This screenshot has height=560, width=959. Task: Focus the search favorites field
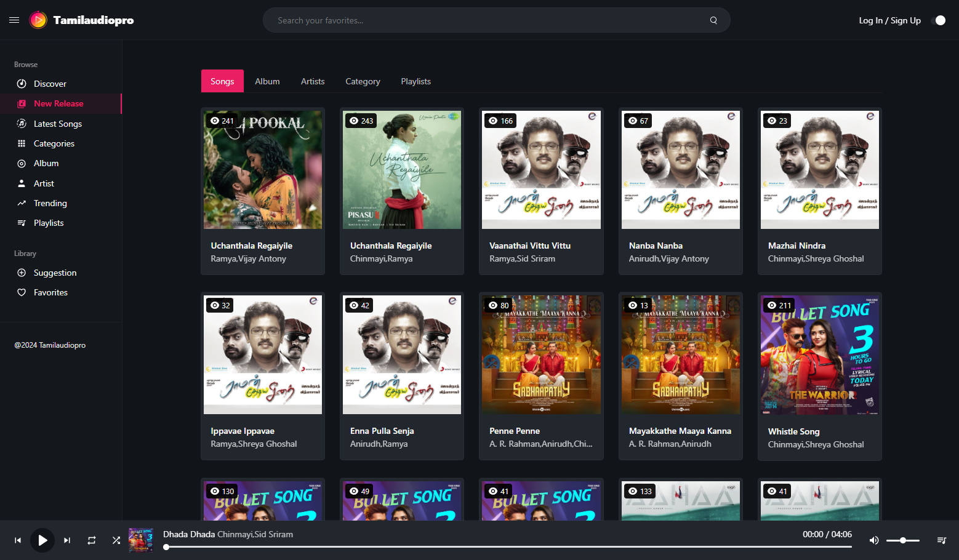pos(496,20)
